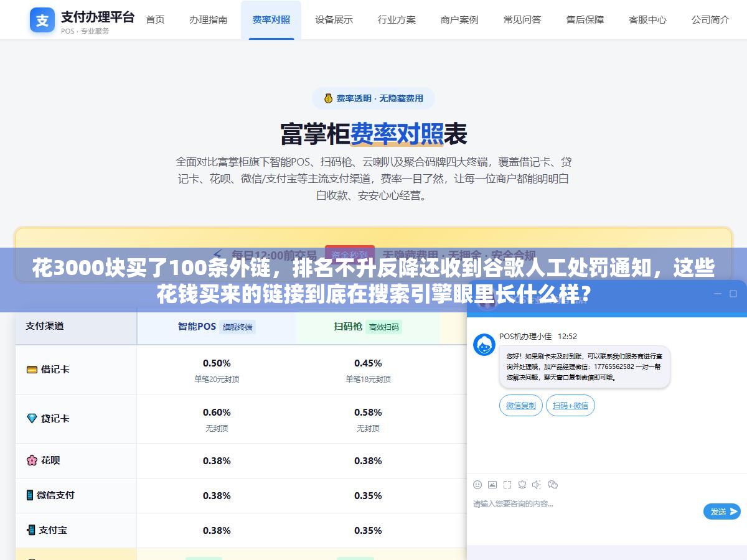Viewport: 747px width, 560px height.
Task: Click the 富掌柜费率对照表 heading
Action: (x=374, y=133)
